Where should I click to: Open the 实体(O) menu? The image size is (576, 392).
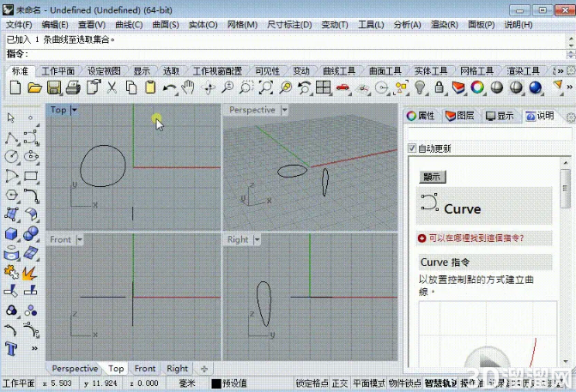pos(203,25)
